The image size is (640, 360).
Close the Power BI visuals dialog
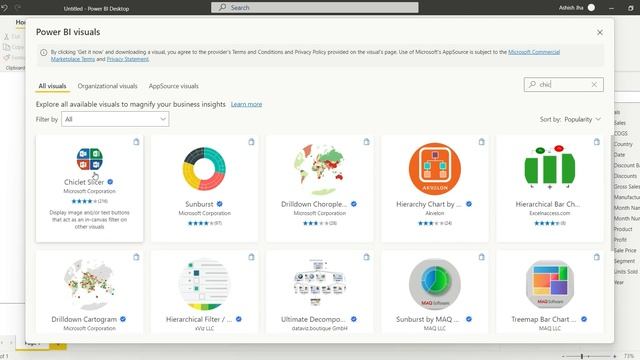click(600, 32)
